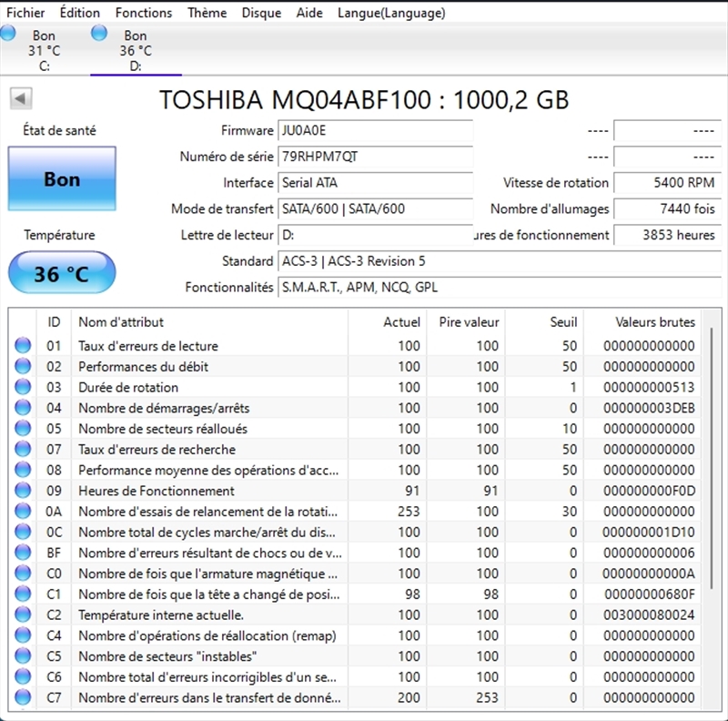The height and width of the screenshot is (721, 728).
Task: Click the Interface field Serial ATA
Action: (x=375, y=183)
